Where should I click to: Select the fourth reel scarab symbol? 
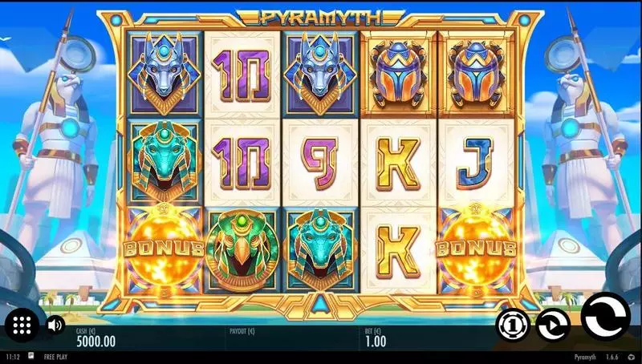(x=398, y=75)
